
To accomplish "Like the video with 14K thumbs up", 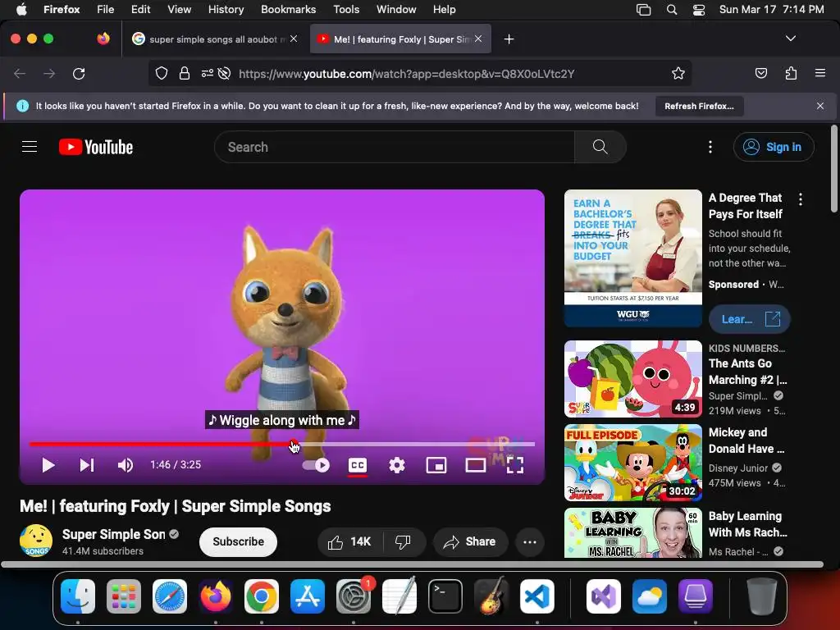I will [350, 542].
